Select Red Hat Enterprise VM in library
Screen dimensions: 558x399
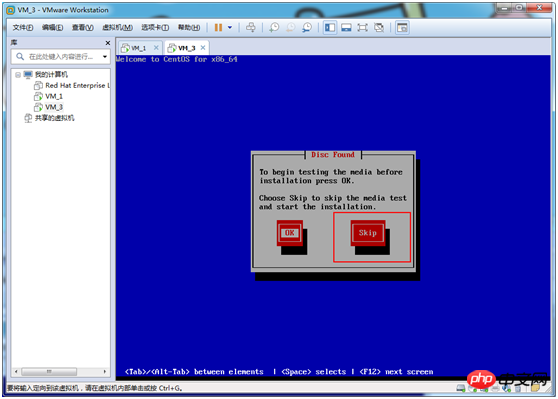(x=77, y=85)
